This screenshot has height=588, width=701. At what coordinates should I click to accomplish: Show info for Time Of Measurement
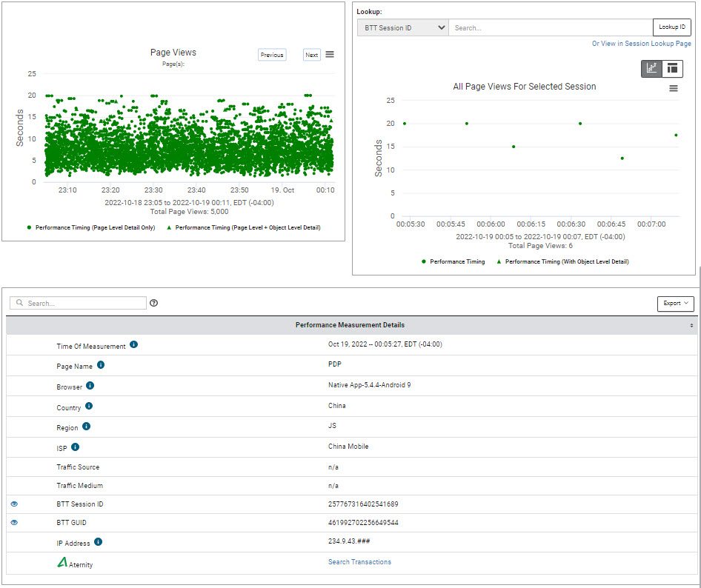pos(133,344)
